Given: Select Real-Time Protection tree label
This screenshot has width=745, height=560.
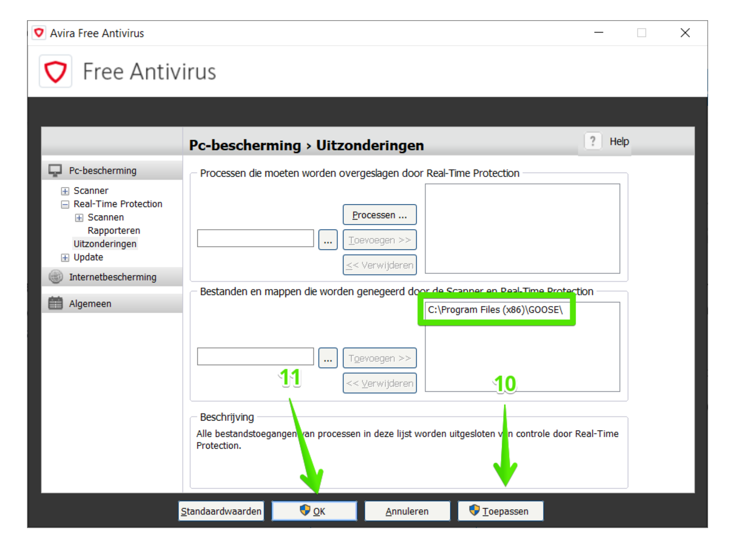Looking at the screenshot, I should [118, 204].
